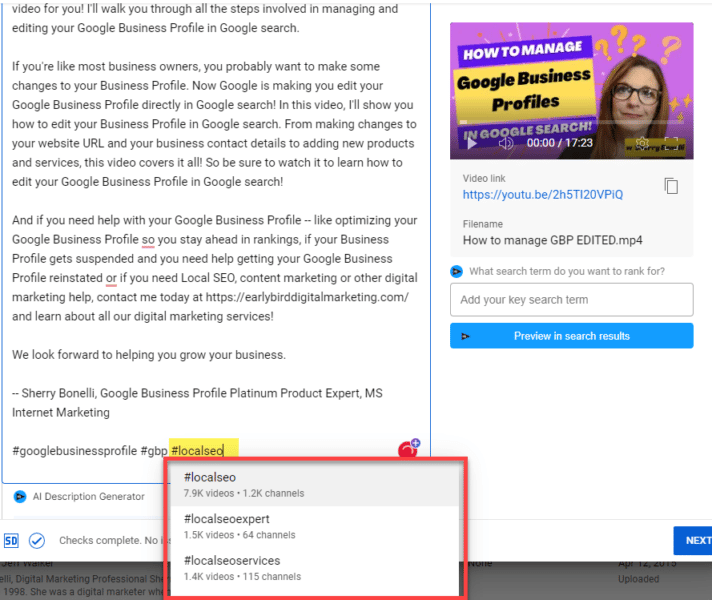Viewport: 712px width, 600px height.
Task: Select the #localseo hashtag suggestion
Action: [314, 485]
